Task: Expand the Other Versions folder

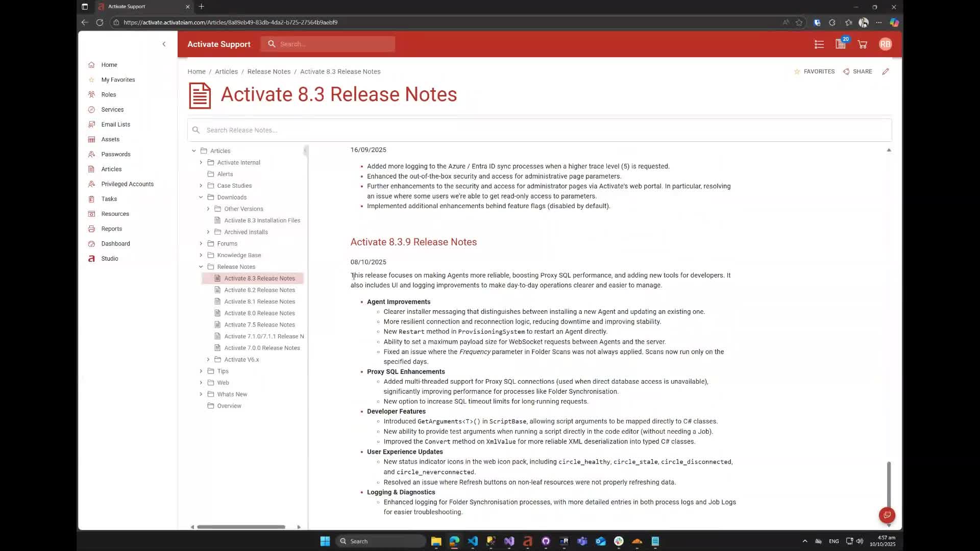Action: coord(208,209)
